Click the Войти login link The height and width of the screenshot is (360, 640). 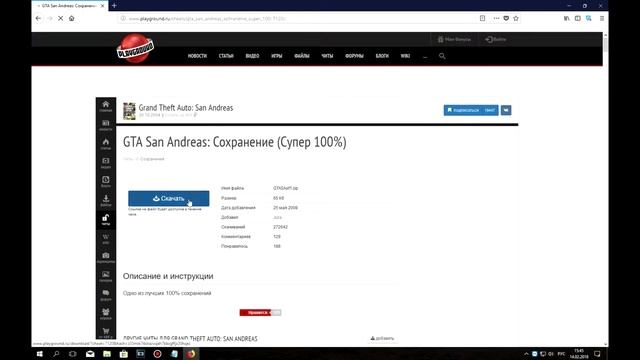pyautogui.click(x=496, y=40)
